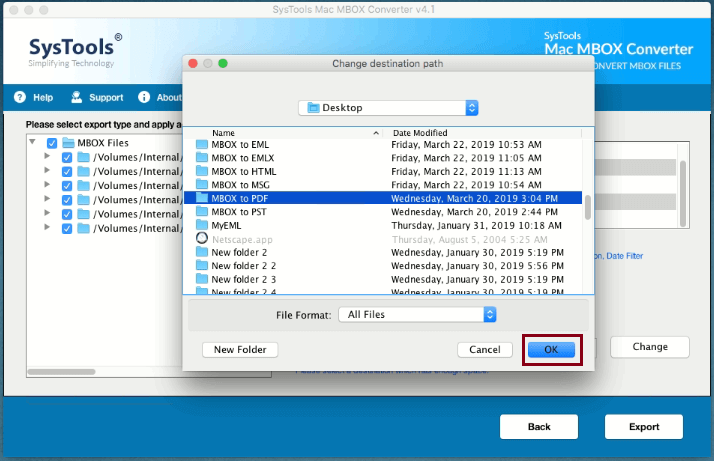This screenshot has height=461, width=714.
Task: Toggle checkbox of fifth /Volumes/Internal entry
Action: click(x=67, y=215)
